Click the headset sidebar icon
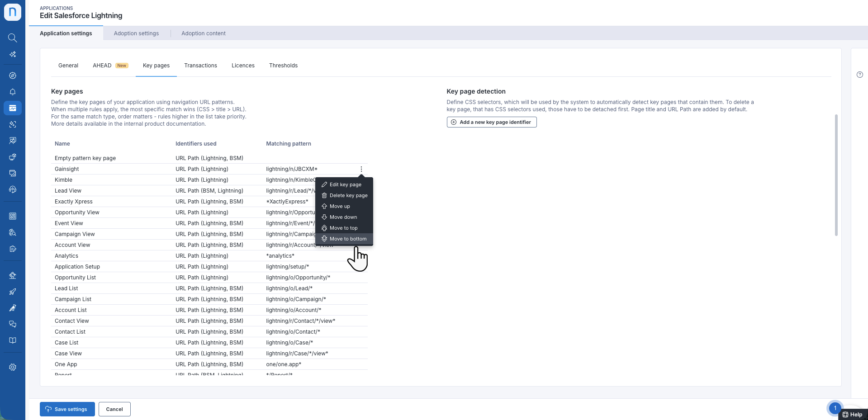Viewport: 868px width, 420px height. point(13,189)
